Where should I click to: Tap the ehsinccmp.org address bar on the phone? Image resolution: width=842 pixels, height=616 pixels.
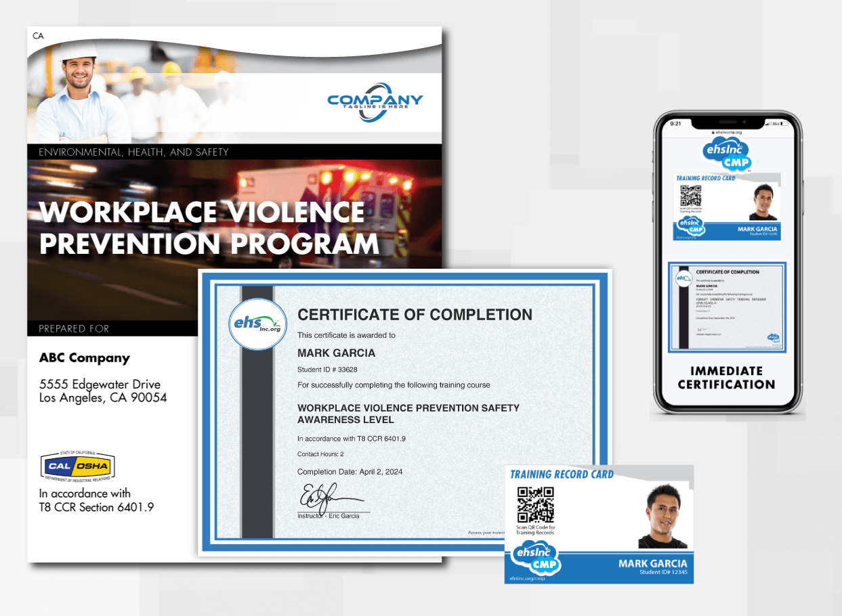coord(726,133)
